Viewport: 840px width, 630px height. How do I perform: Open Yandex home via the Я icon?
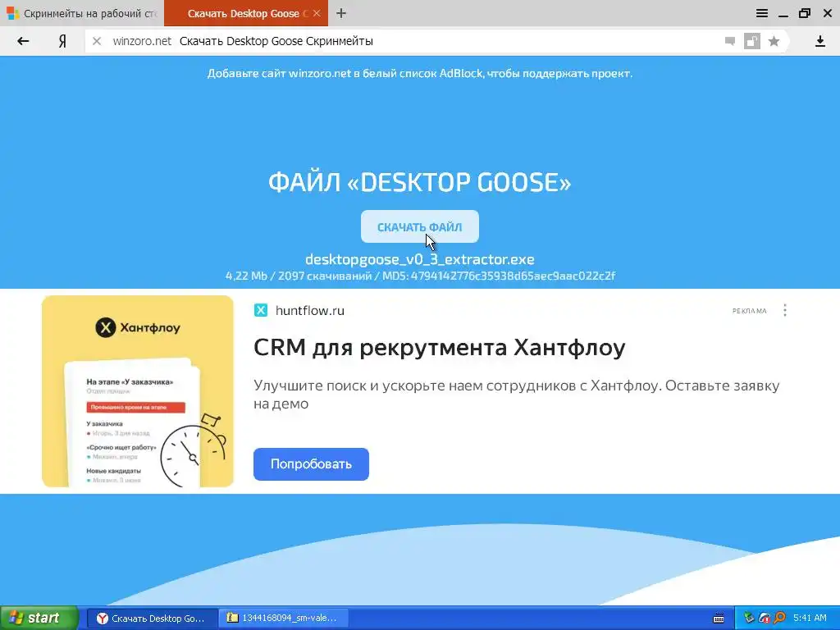(x=62, y=41)
